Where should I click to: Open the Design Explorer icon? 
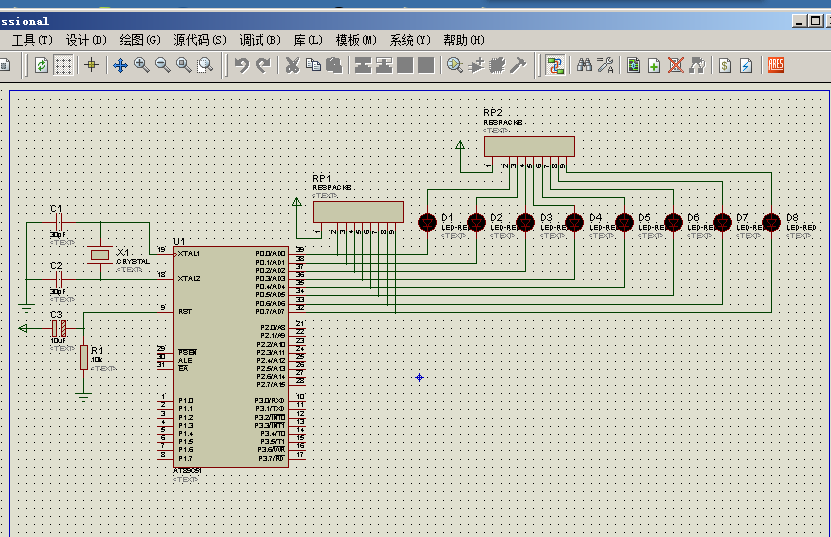click(633, 66)
